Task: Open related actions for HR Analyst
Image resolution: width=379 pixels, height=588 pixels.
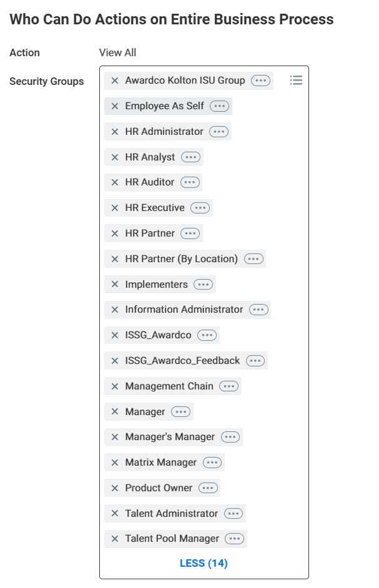Action: 190,157
